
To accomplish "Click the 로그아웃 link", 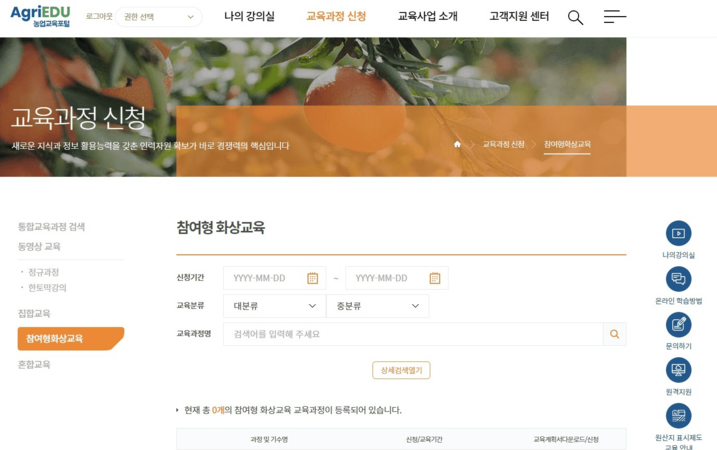I will coord(99,16).
